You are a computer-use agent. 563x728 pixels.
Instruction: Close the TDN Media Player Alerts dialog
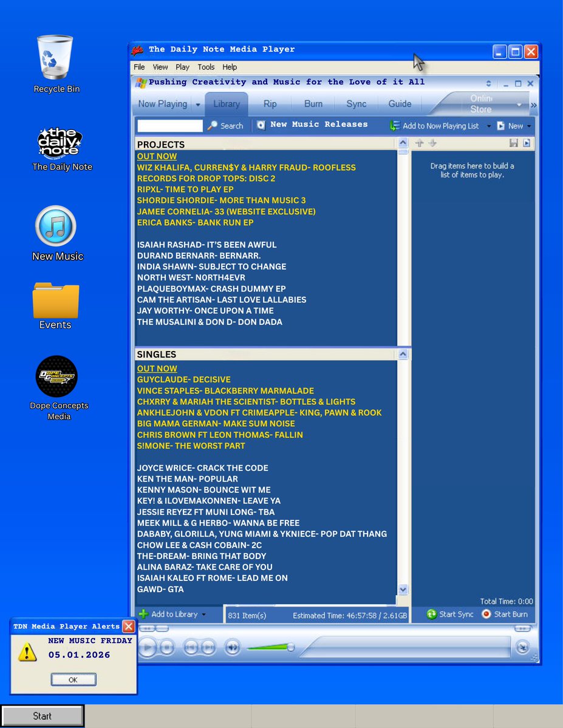(129, 627)
